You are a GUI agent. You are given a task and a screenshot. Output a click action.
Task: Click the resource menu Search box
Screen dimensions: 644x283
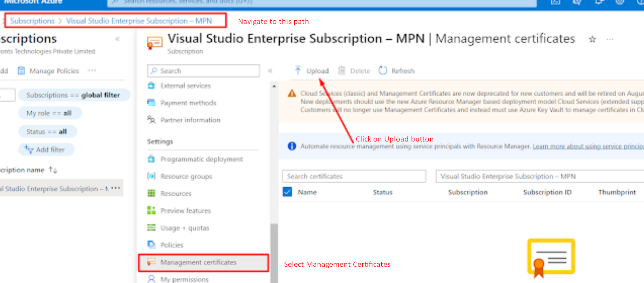(x=204, y=71)
